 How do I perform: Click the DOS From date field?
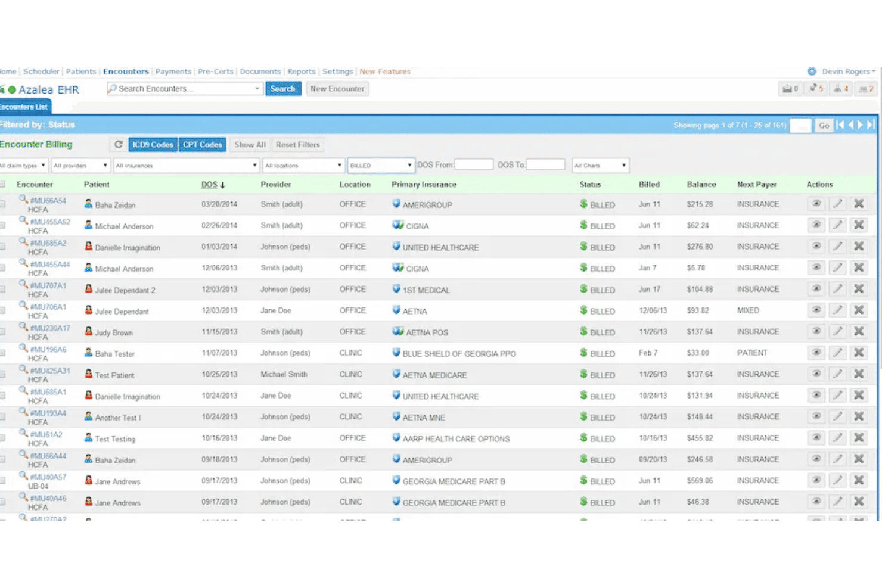pos(474,164)
